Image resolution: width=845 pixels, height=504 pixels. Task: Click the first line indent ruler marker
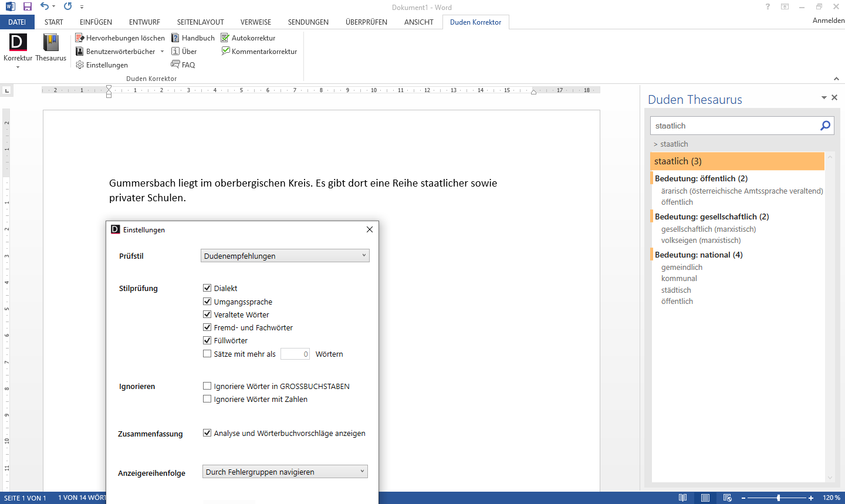(109, 87)
